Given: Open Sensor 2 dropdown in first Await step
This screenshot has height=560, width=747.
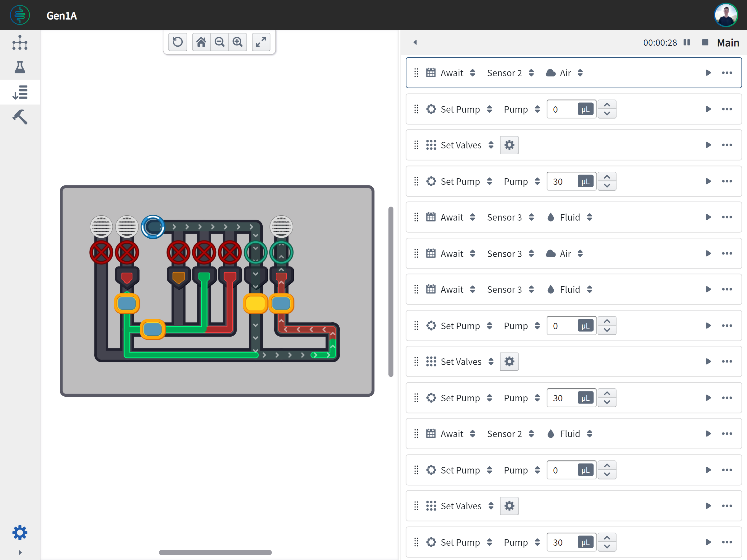Looking at the screenshot, I should [x=510, y=73].
